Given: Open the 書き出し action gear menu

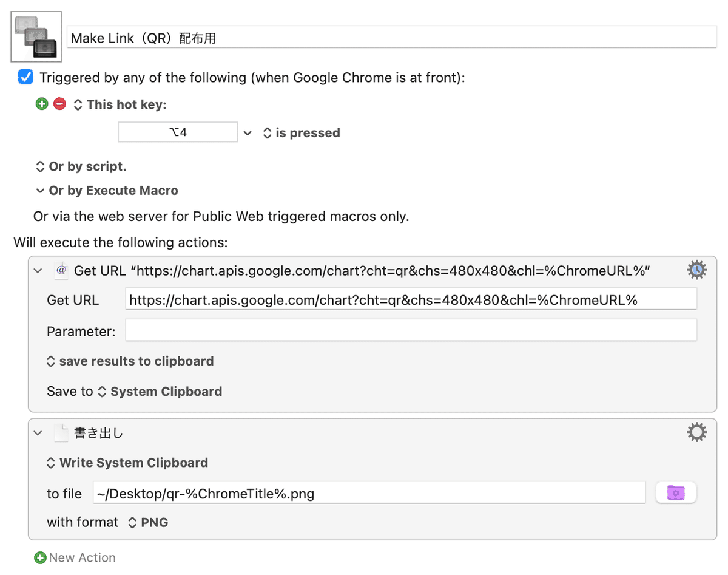Looking at the screenshot, I should [x=696, y=432].
